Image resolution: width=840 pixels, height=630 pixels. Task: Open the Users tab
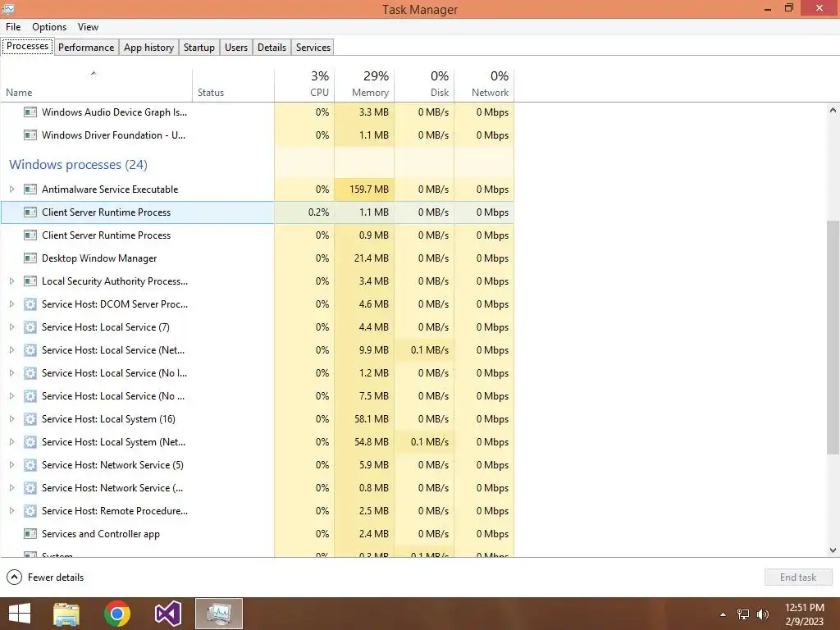pos(236,47)
